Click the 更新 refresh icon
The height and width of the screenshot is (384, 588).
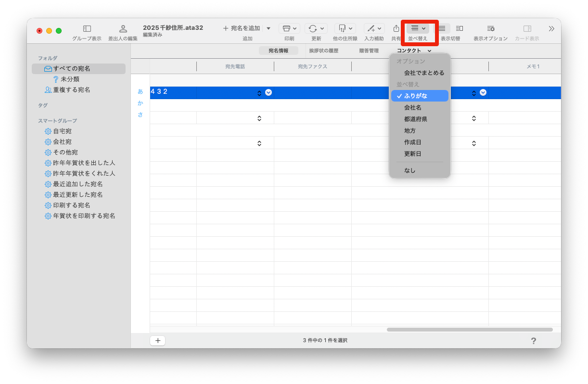(313, 28)
